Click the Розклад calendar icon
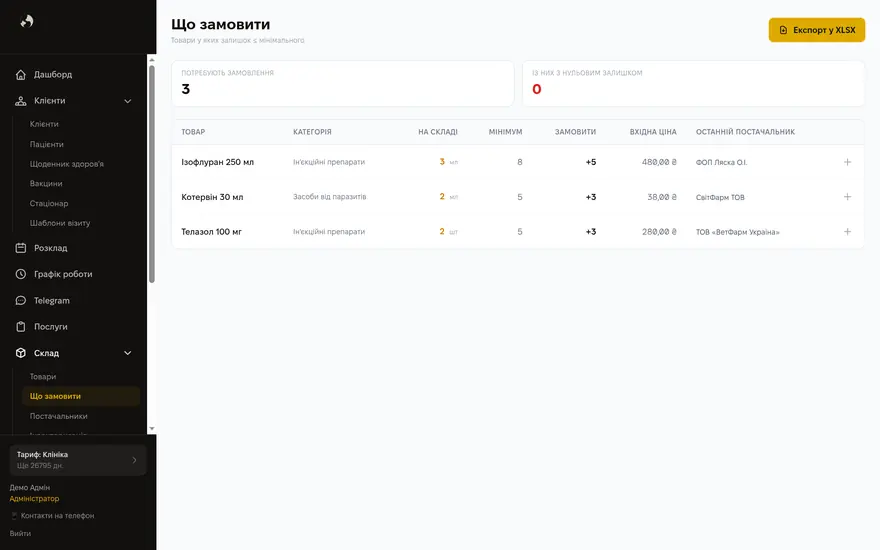 (21, 248)
